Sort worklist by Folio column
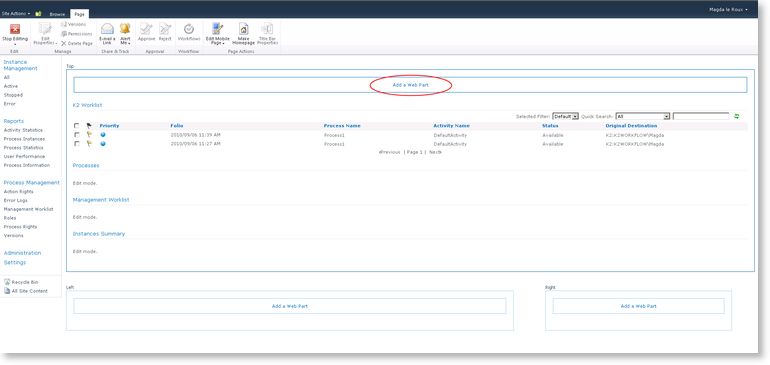This screenshot has width=770, height=365. [177, 126]
